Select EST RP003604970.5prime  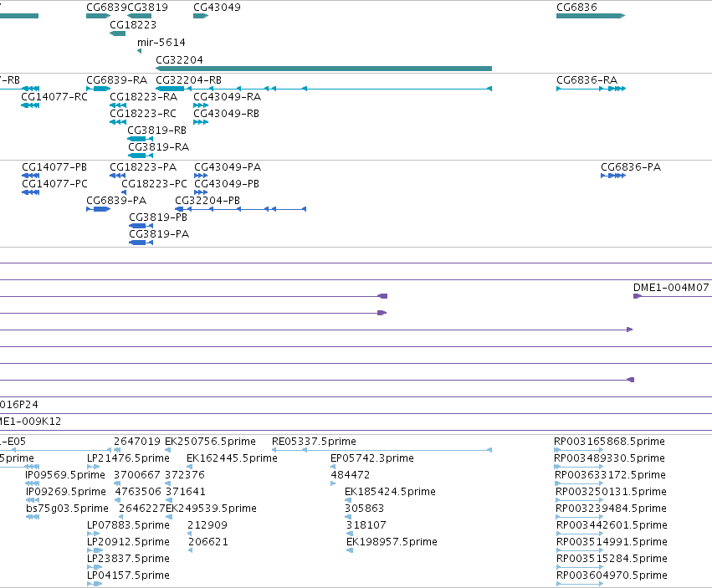pos(612,575)
